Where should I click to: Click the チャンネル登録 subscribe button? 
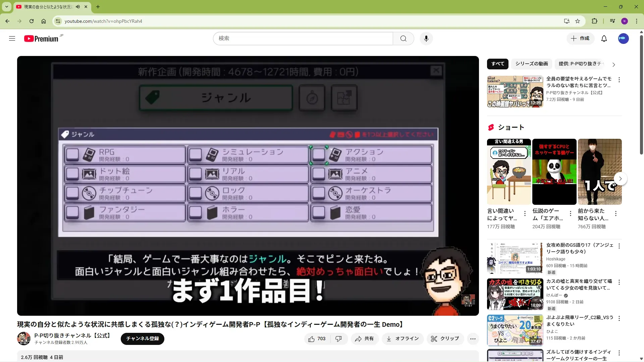[142, 339]
